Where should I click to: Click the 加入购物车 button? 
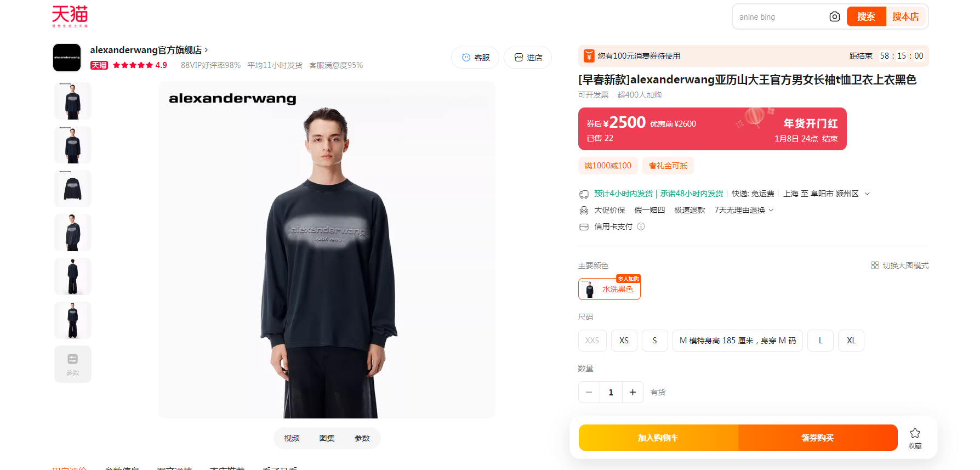(658, 438)
